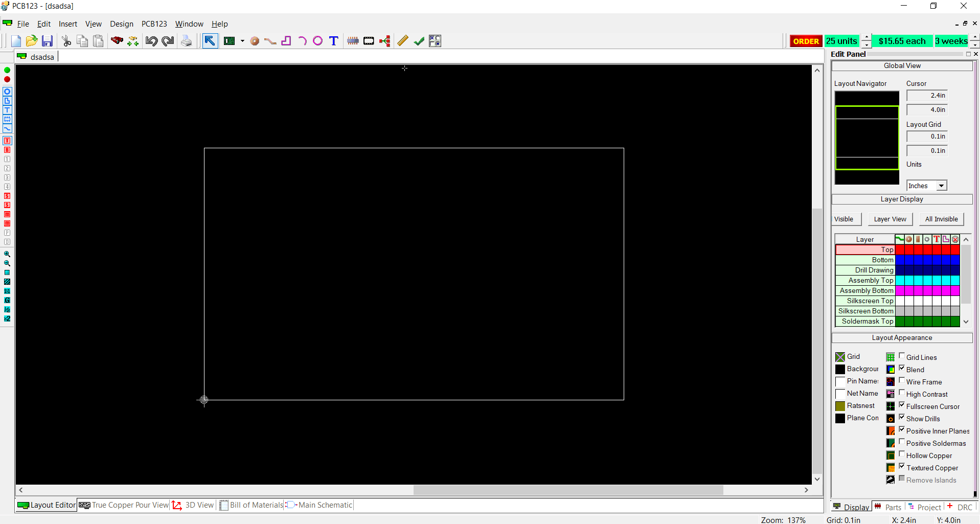Screen dimensions: 980x524
Task: Open the Design menu
Action: [x=121, y=24]
